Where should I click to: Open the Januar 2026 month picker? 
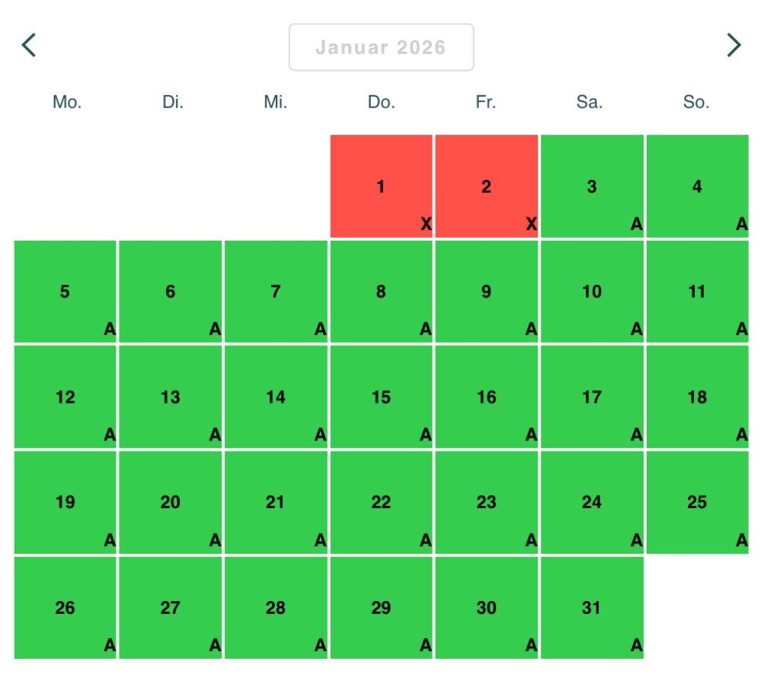click(x=381, y=47)
